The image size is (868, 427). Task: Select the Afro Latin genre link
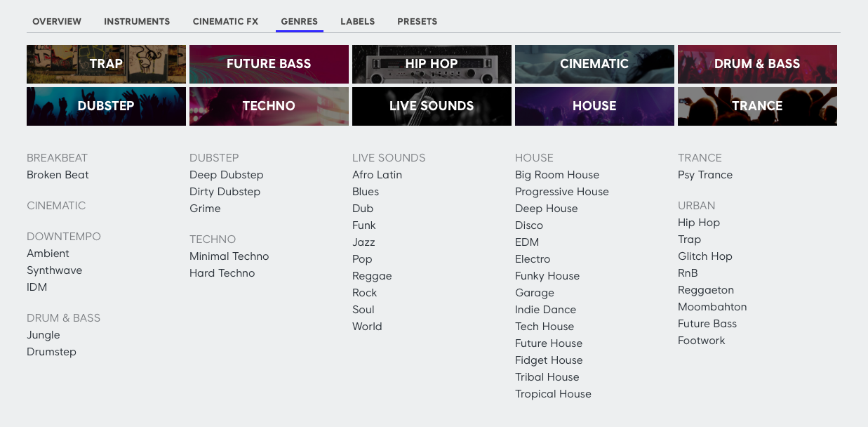point(377,175)
